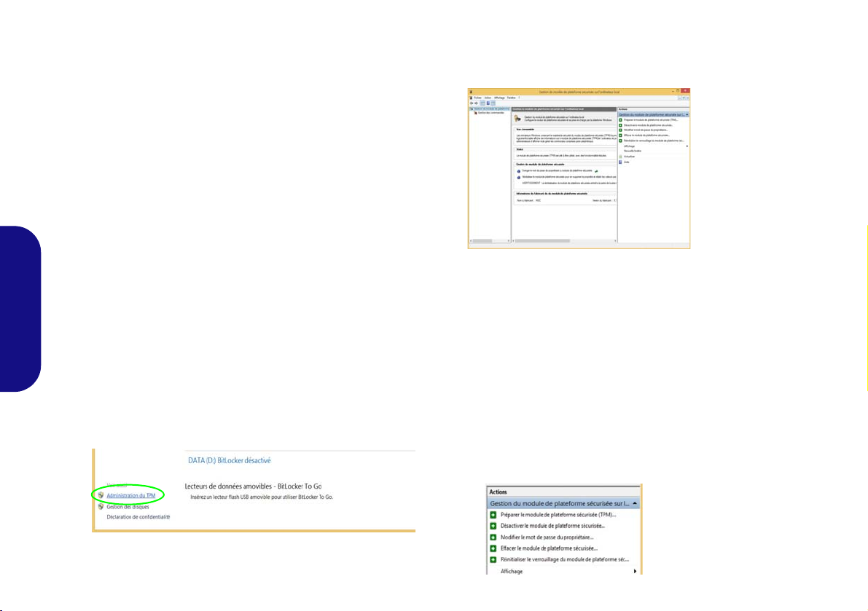Click the Réinitialiser action icon in the small console window
This screenshot has height=611, width=868.
pos(620,141)
